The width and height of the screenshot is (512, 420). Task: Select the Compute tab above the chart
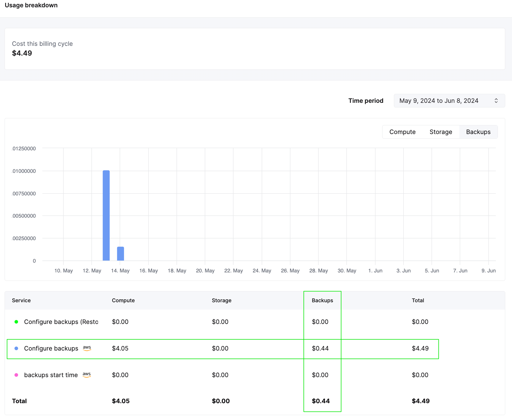[x=402, y=132]
